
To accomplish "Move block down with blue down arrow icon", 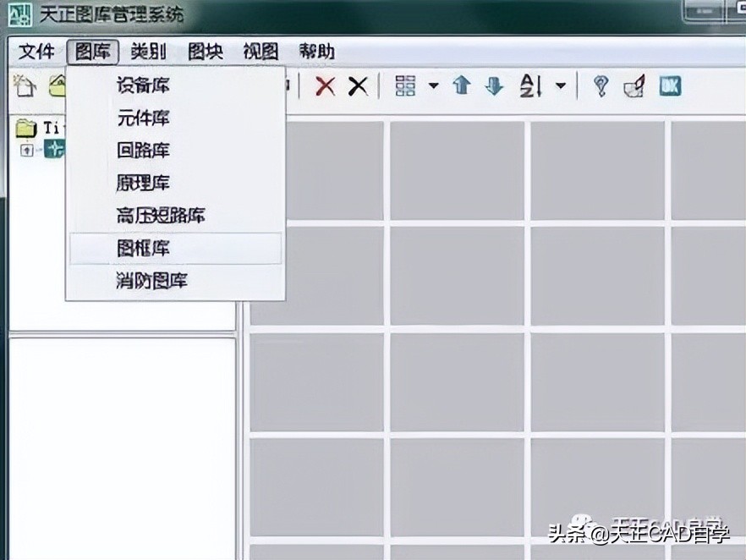I will click(494, 85).
